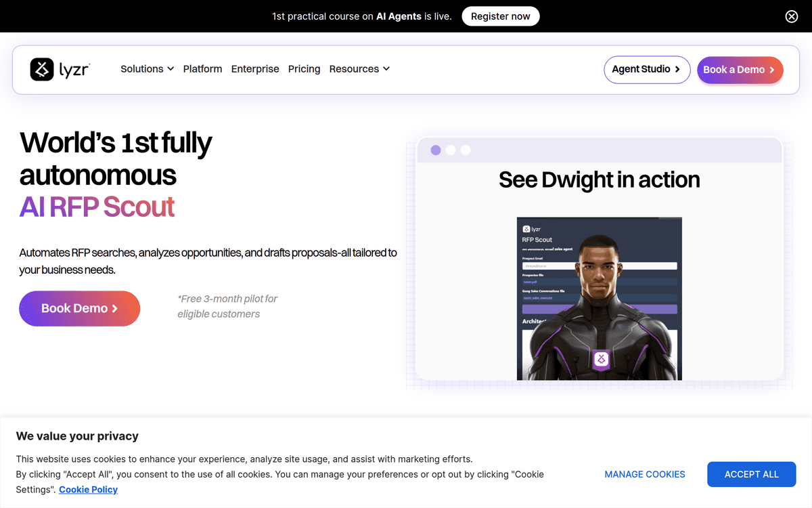Accept all cookies
812x508 pixels.
pos(751,474)
